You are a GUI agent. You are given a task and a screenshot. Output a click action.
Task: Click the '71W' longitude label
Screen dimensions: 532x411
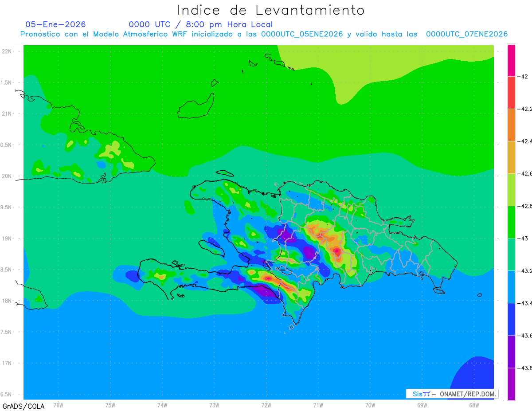point(318,405)
